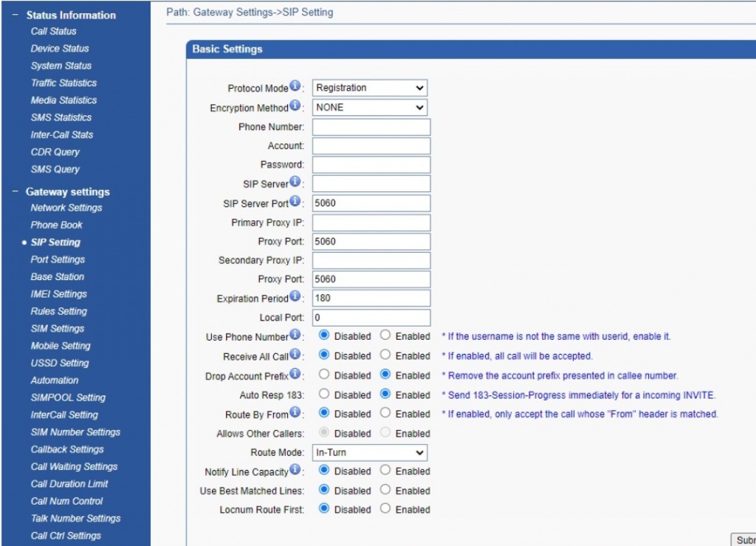The height and width of the screenshot is (546, 756).
Task: Open the Route Mode dropdown
Action: click(x=369, y=452)
